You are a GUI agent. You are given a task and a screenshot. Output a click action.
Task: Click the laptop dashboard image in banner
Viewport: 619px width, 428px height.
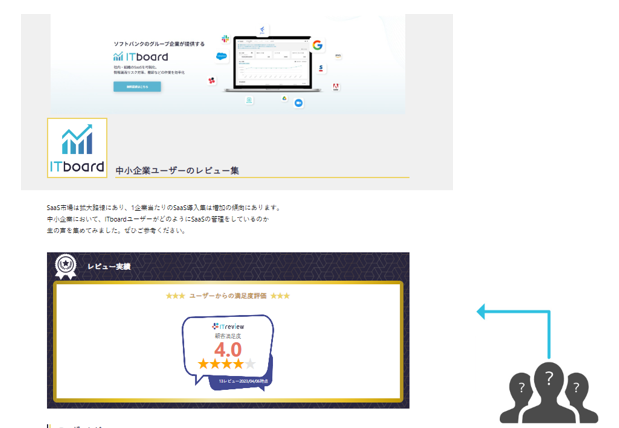[x=272, y=64]
